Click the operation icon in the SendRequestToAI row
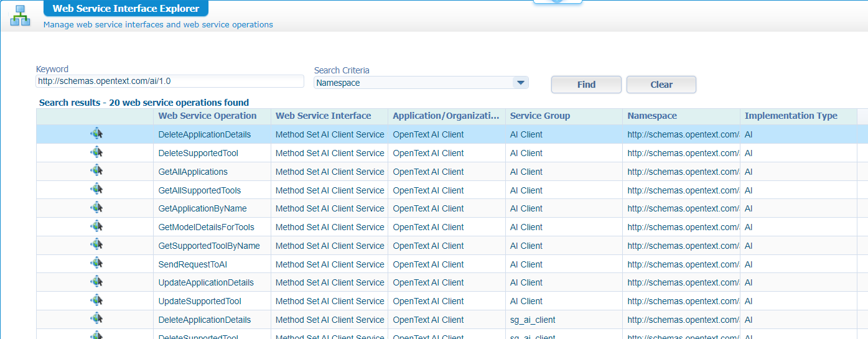Image resolution: width=868 pixels, height=339 pixels. click(x=96, y=263)
